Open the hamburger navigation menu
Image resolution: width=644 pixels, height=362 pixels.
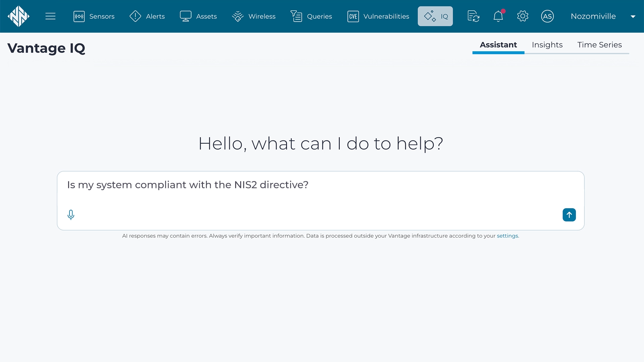50,16
